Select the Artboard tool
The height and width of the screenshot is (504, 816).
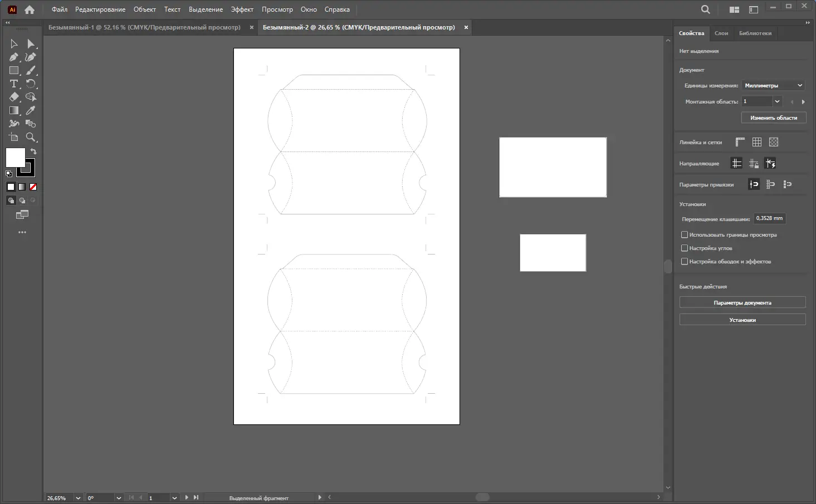point(14,138)
